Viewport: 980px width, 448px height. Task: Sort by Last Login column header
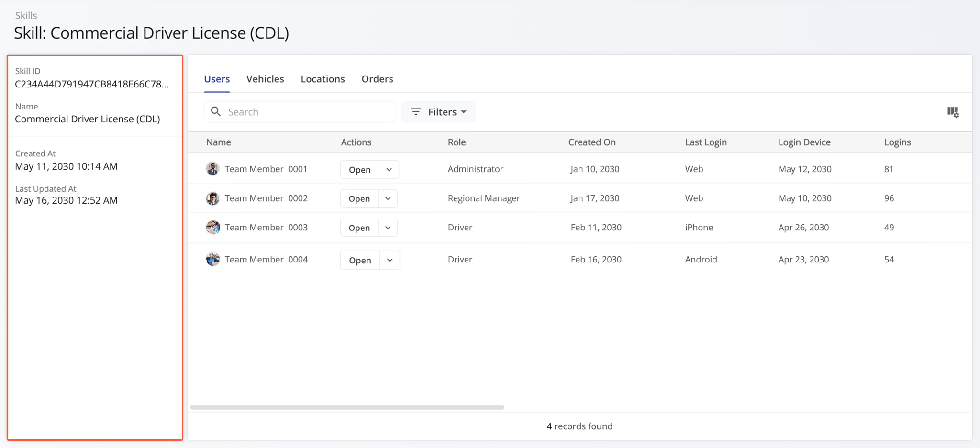(x=706, y=142)
